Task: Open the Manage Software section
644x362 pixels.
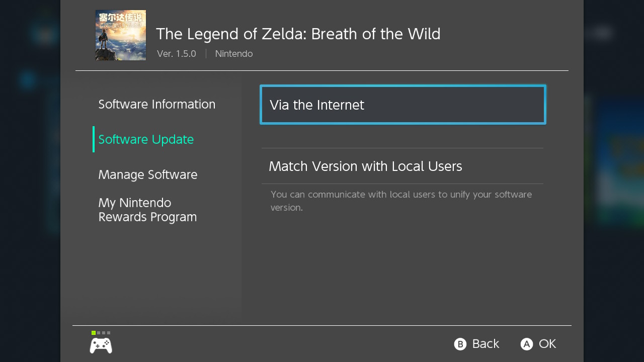Action: pyautogui.click(x=147, y=174)
